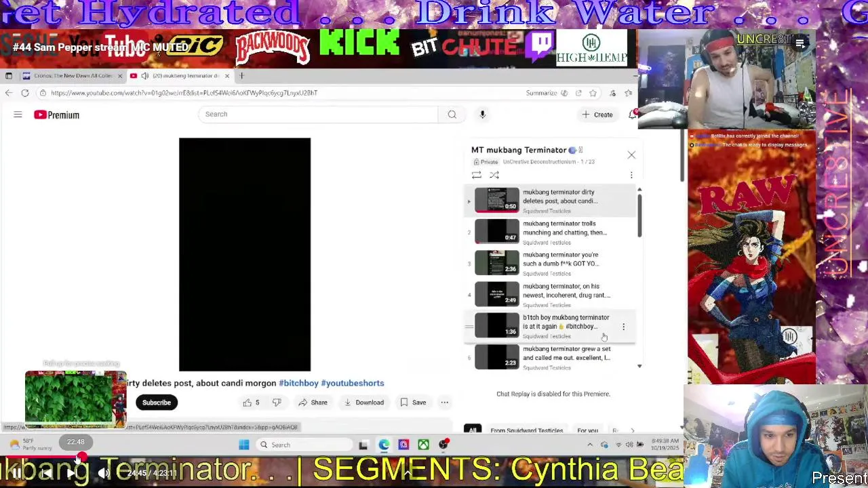868x488 pixels.
Task: Click the YouTube Search input box
Action: (x=319, y=115)
